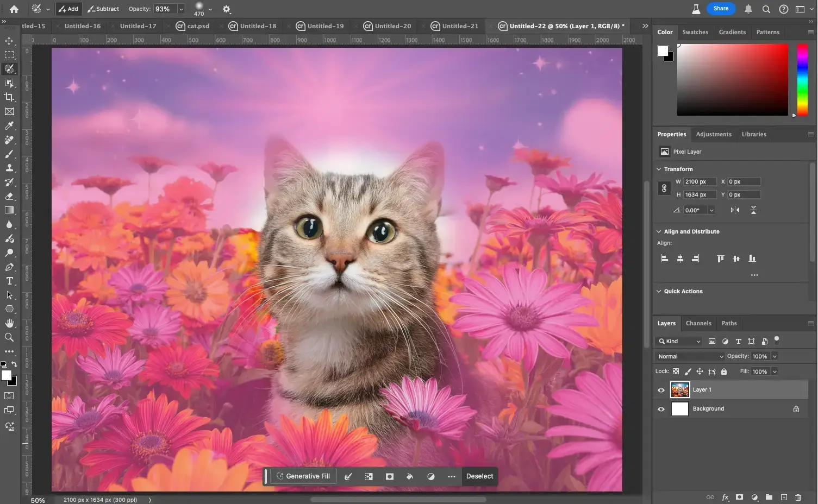This screenshot has height=504, width=818.
Task: Pick the Eyedropper tool
Action: pos(9,125)
